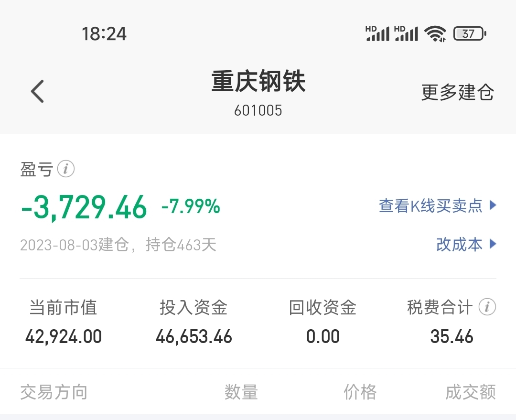Select the 重庆钢铁 stock title
Image resolution: width=516 pixels, height=420 pixels.
(x=258, y=81)
